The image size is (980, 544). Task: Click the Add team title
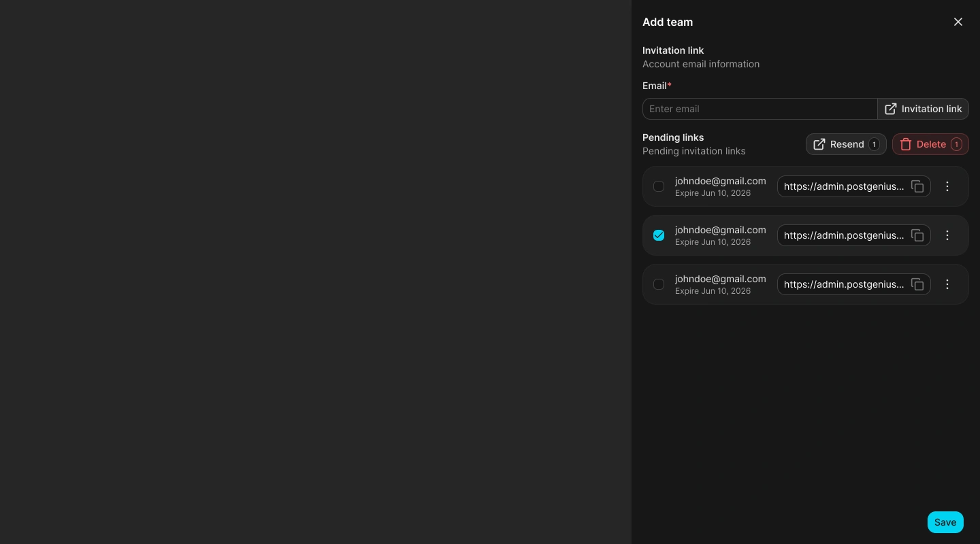tap(668, 22)
